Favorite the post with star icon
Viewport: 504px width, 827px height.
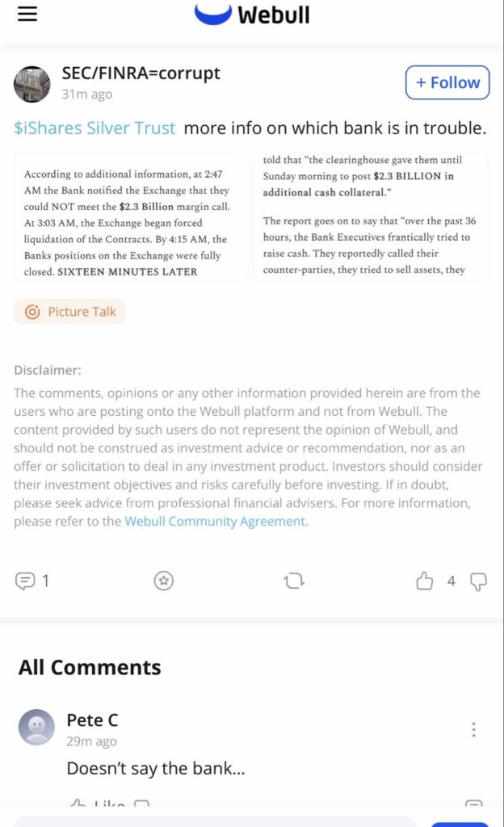click(x=164, y=581)
